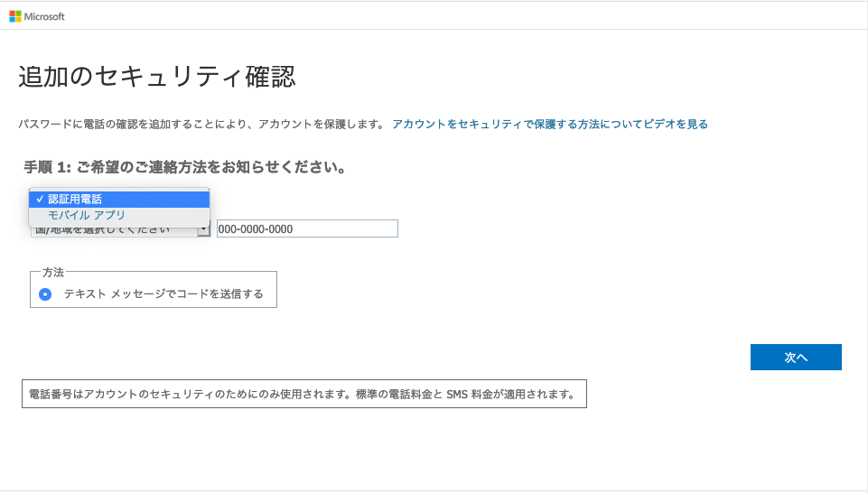
Task: Click the Microsoft wordmark text in header
Action: pos(44,16)
